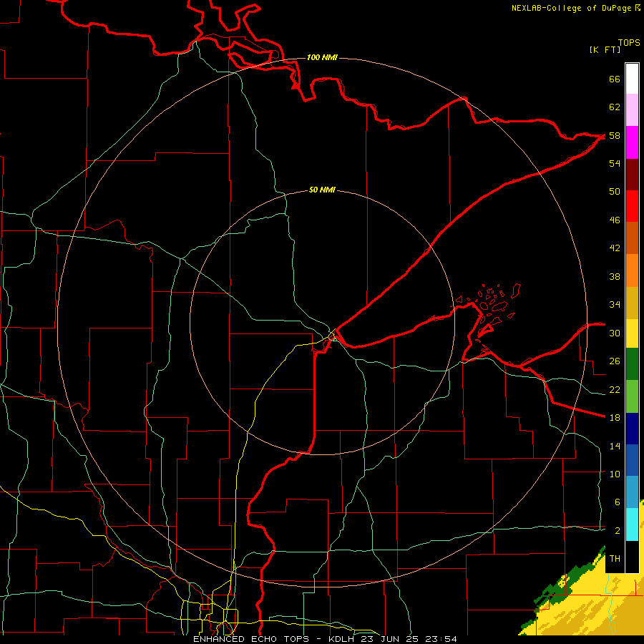Click the 62 legend value
Image resolution: width=644 pixels, height=644 pixels.
[x=615, y=107]
